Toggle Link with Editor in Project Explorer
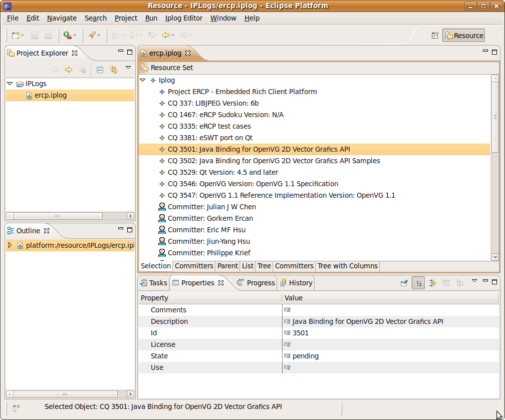The height and width of the screenshot is (420, 505). point(114,70)
